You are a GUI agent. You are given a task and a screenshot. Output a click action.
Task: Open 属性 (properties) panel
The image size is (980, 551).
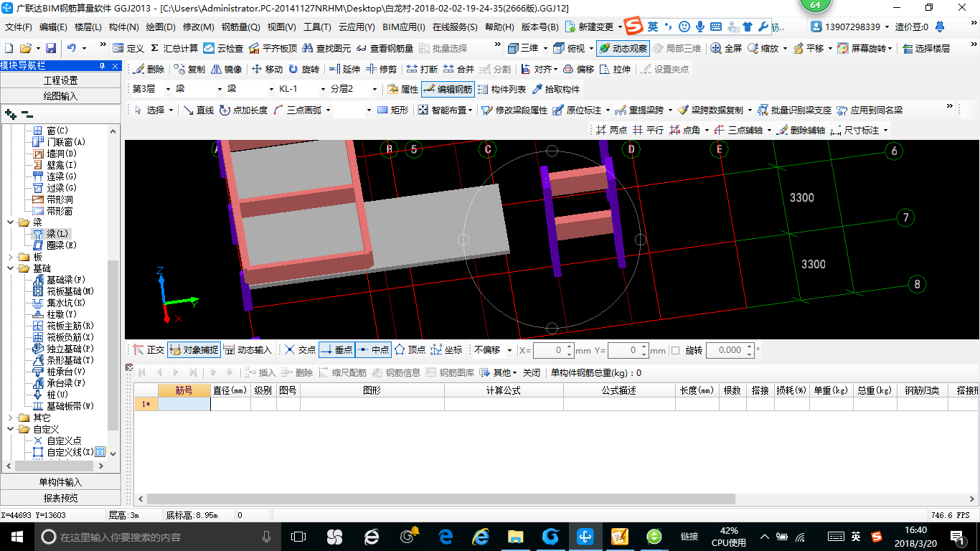click(402, 90)
